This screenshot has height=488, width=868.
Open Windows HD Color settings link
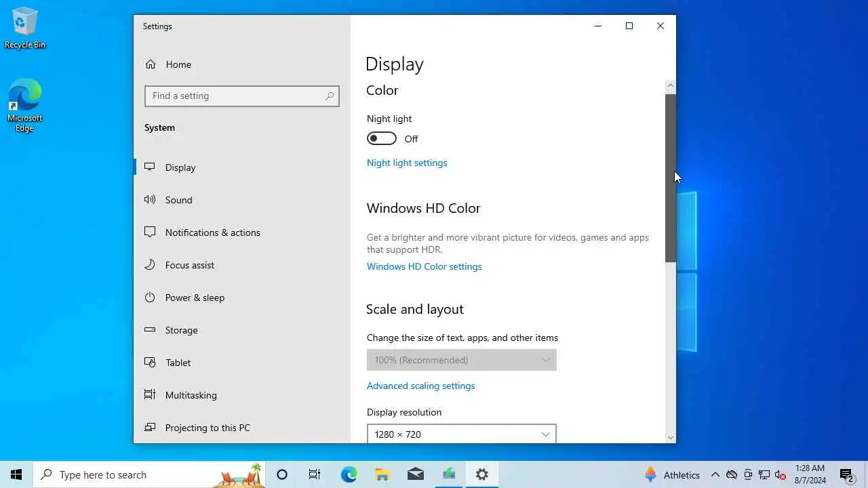click(x=425, y=266)
